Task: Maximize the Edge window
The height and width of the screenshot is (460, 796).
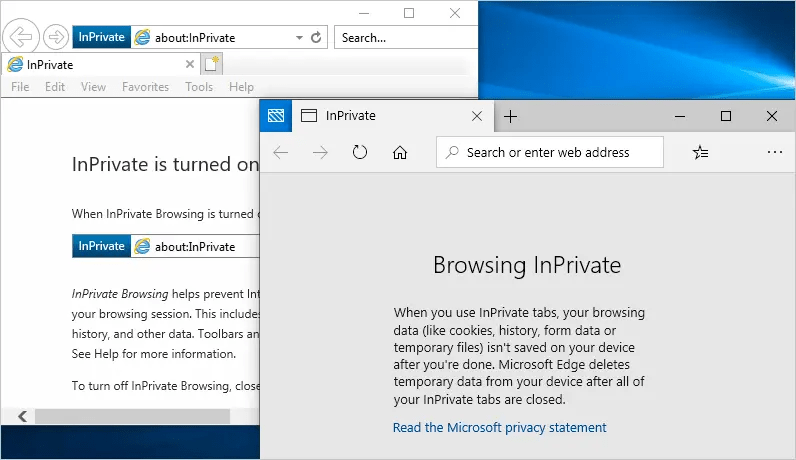Action: coord(726,116)
